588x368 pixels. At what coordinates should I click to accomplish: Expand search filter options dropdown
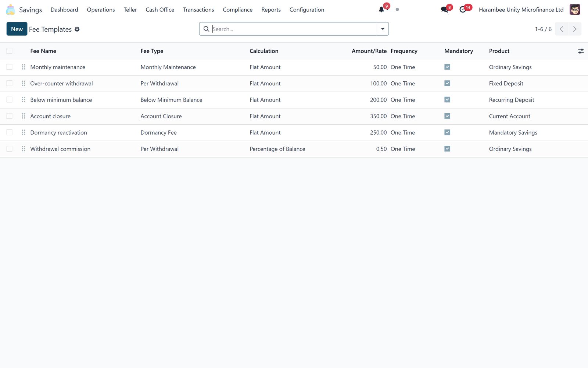click(383, 29)
